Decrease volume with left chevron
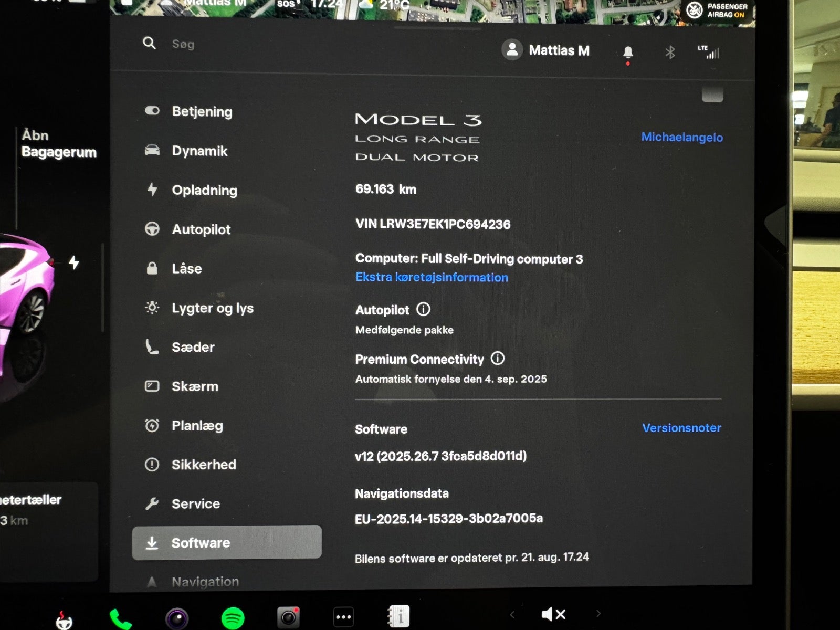Image resolution: width=840 pixels, height=630 pixels. point(512,614)
